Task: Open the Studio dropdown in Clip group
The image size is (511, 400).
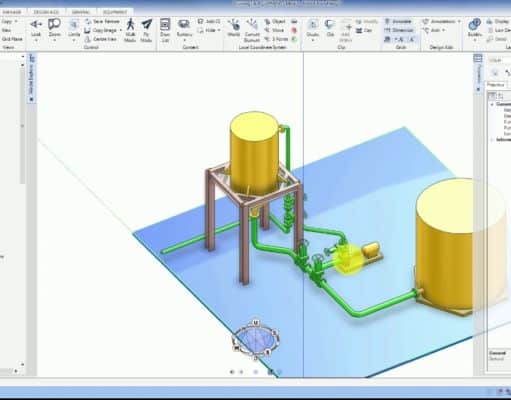Action: [313, 40]
